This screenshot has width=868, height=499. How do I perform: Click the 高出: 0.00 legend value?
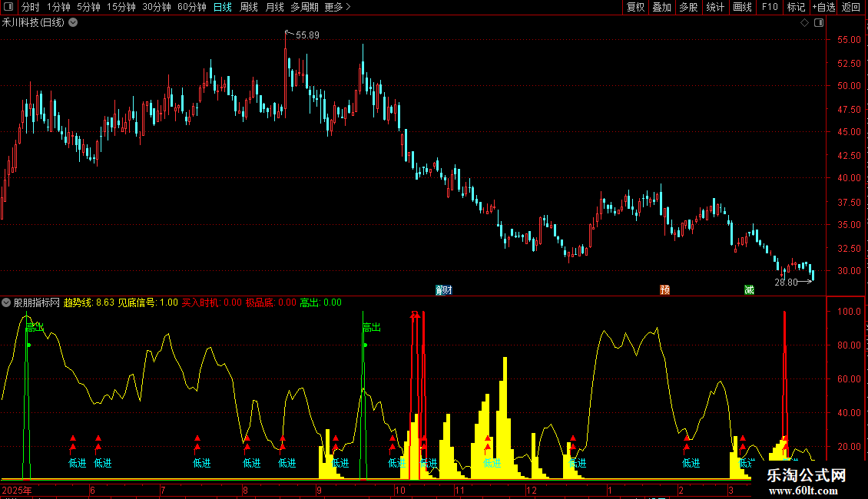point(320,302)
